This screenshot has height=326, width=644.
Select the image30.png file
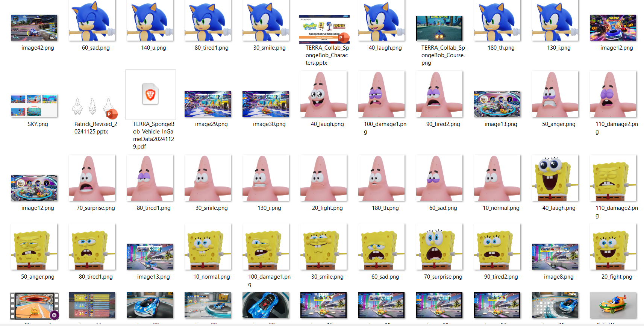pyautogui.click(x=266, y=104)
